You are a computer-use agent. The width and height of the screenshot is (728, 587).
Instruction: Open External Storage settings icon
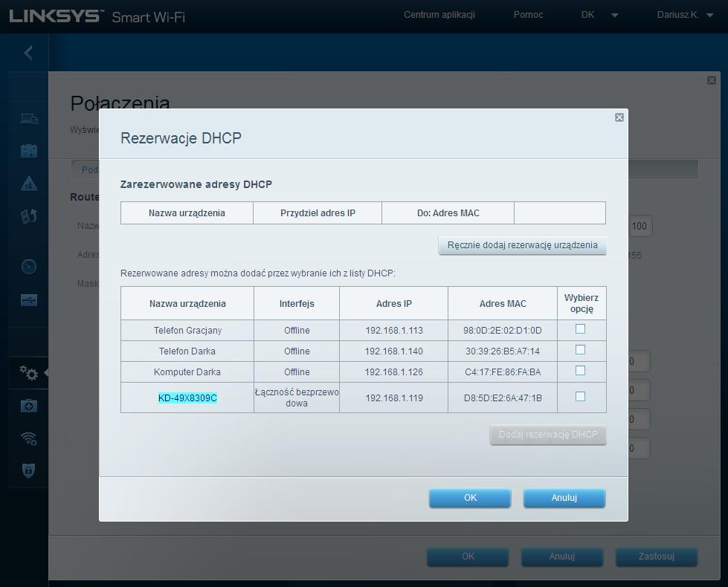(28, 301)
